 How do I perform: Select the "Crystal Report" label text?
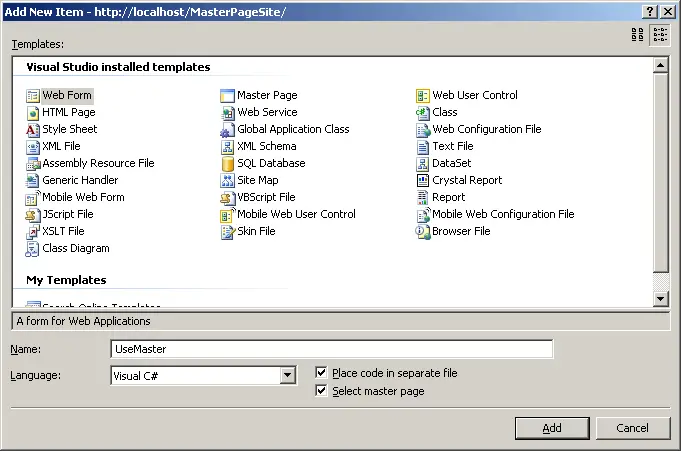click(467, 180)
